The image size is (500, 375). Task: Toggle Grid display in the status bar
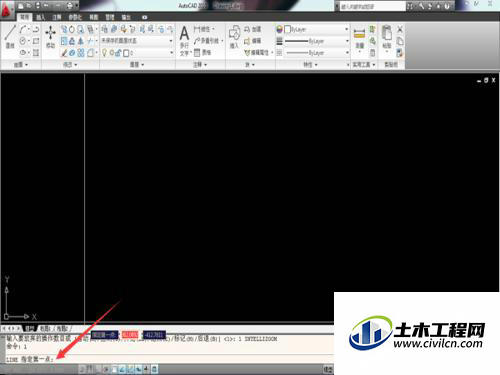(x=90, y=369)
